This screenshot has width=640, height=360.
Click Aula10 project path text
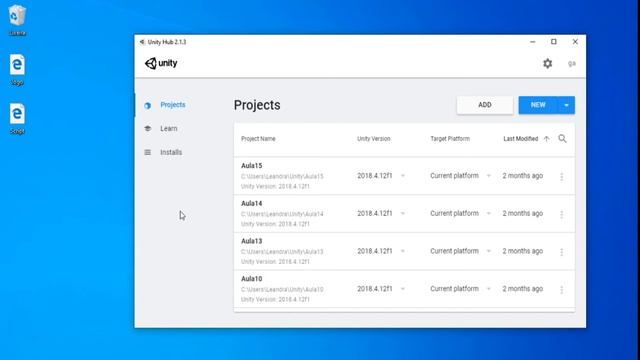pyautogui.click(x=282, y=289)
